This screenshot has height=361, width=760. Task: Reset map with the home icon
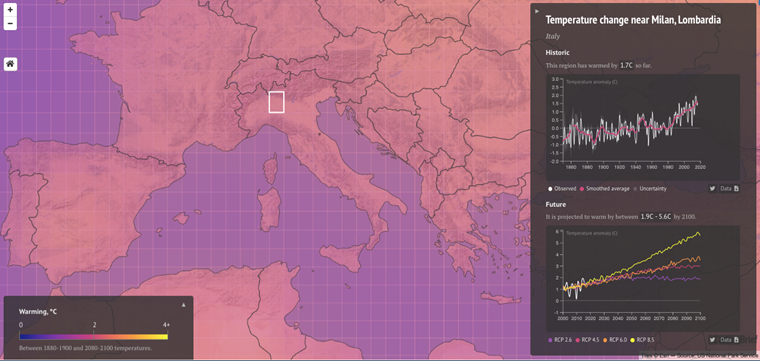click(x=11, y=64)
